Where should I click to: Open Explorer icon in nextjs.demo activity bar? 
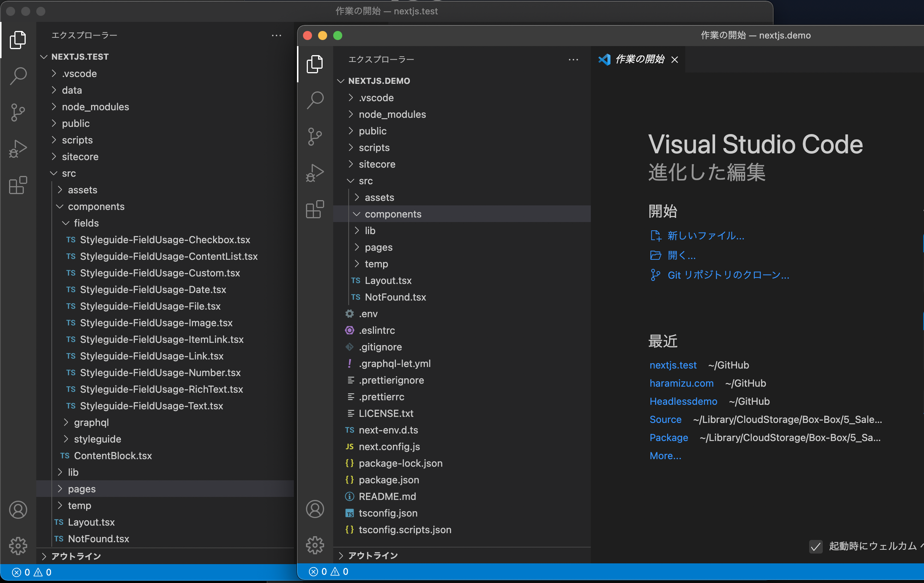tap(315, 64)
